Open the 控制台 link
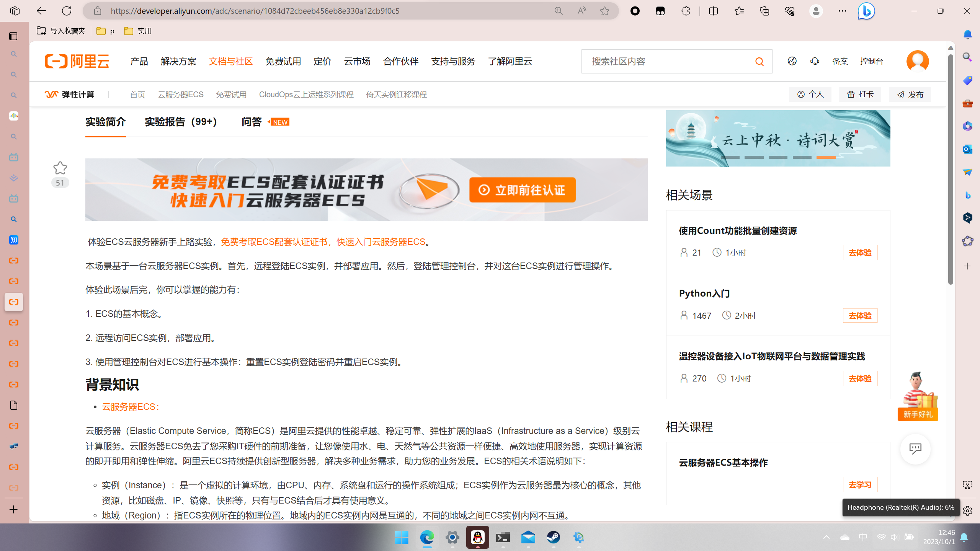 tap(871, 61)
